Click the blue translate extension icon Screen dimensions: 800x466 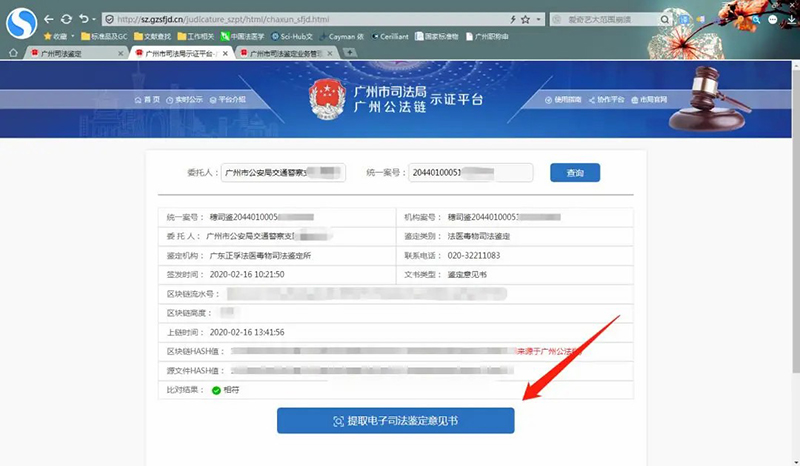coord(685,19)
